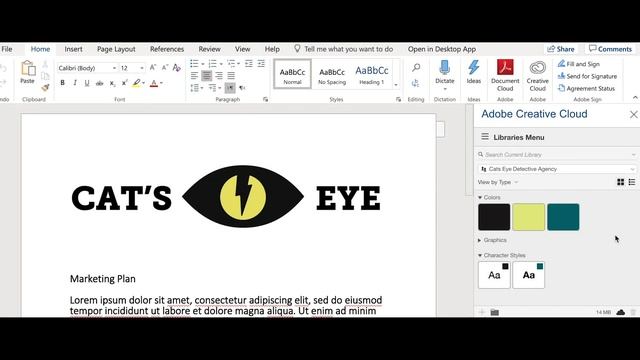Viewport: 640px width, 360px height.
Task: Clear all text formatting
Action: tap(177, 67)
